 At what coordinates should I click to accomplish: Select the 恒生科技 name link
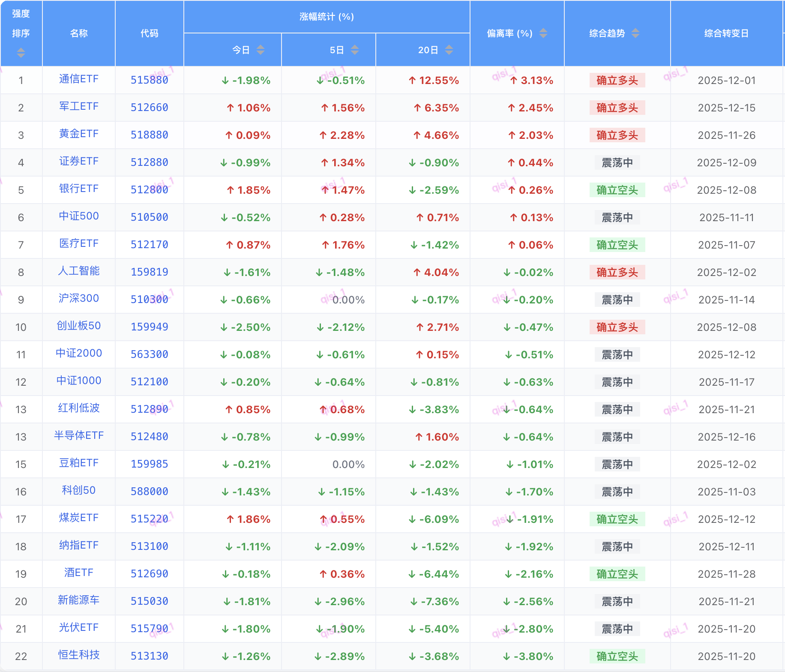tap(79, 655)
